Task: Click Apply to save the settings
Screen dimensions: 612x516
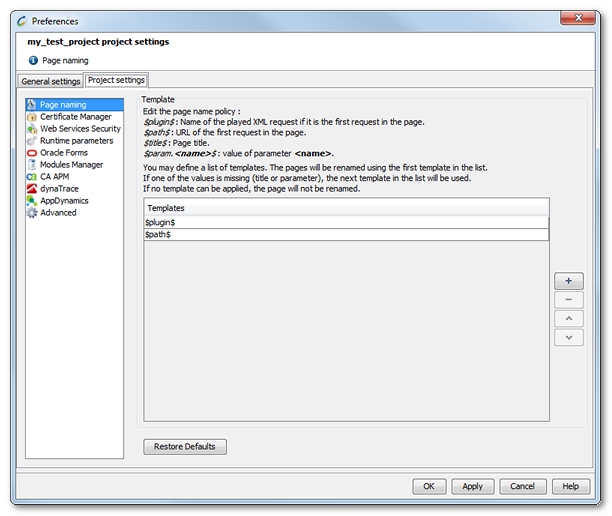Action: [x=473, y=486]
